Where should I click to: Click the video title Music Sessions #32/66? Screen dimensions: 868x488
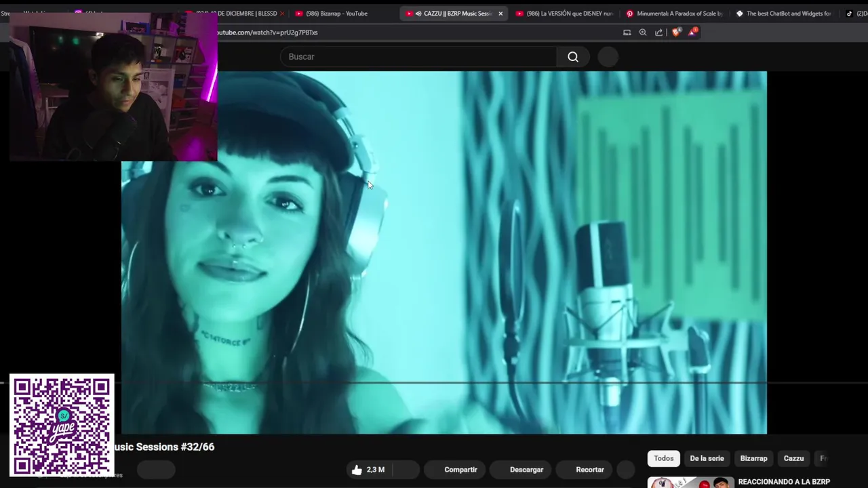tap(163, 447)
